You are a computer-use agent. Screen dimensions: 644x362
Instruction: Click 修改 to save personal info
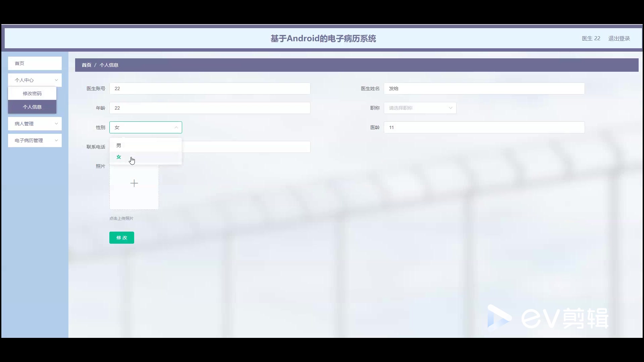point(122,237)
